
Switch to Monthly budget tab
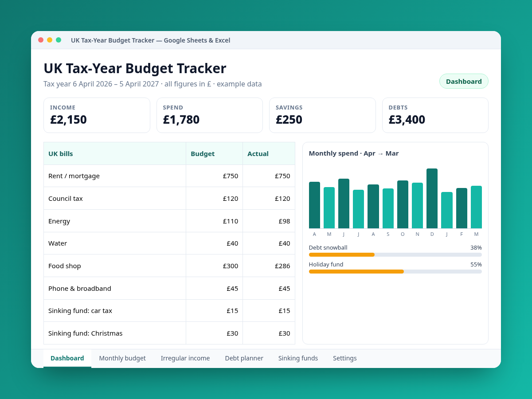tap(122, 358)
